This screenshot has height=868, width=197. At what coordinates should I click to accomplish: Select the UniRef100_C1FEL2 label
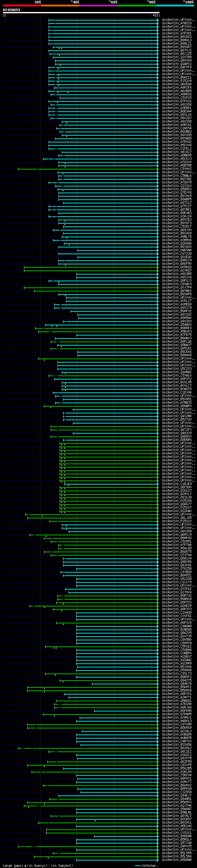(177, 149)
